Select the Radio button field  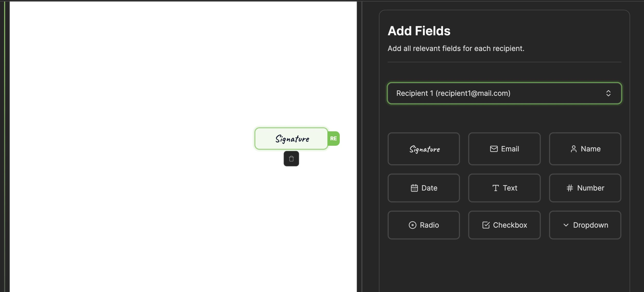pos(423,225)
